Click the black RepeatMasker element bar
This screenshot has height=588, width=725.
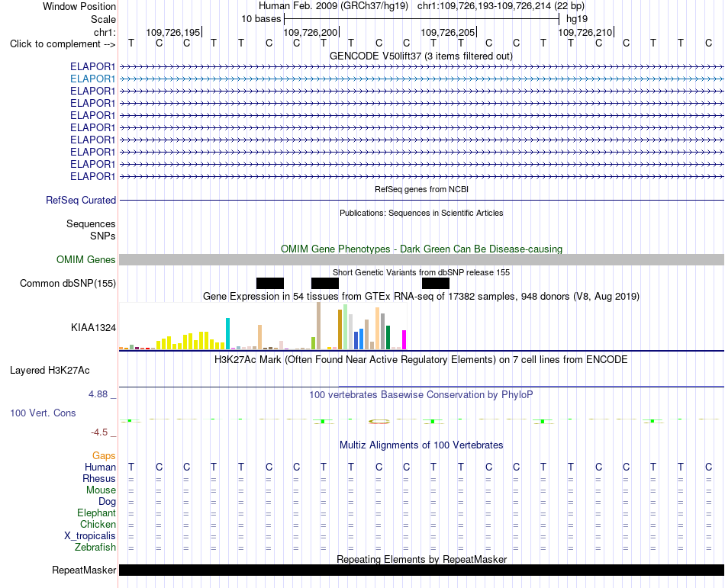(x=421, y=570)
